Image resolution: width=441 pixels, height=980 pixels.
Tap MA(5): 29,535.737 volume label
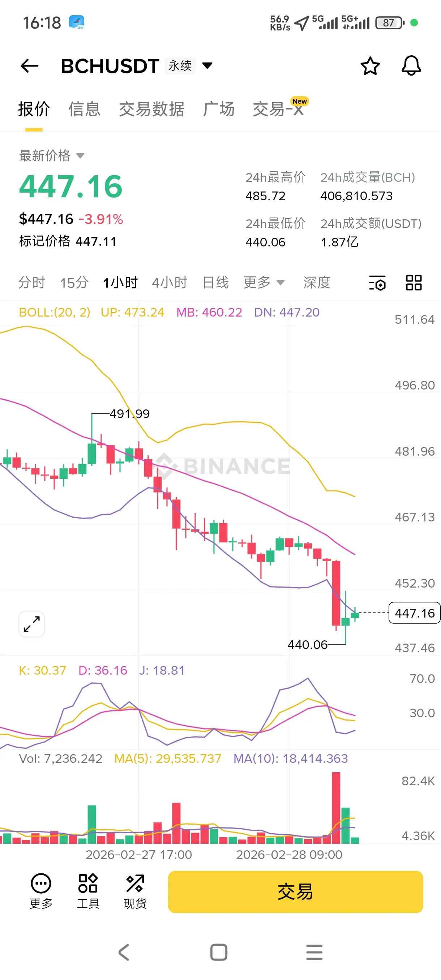pyautogui.click(x=168, y=758)
